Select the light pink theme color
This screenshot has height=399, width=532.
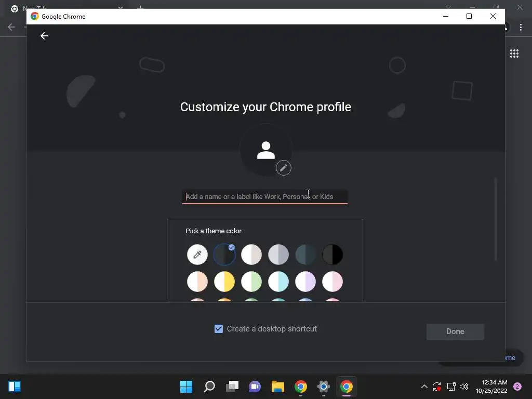332,282
